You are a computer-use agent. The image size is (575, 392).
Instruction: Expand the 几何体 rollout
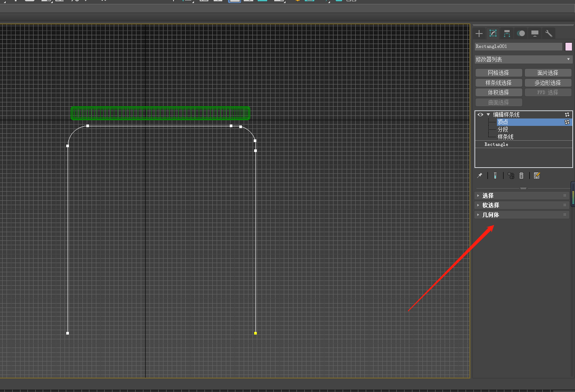click(x=522, y=215)
